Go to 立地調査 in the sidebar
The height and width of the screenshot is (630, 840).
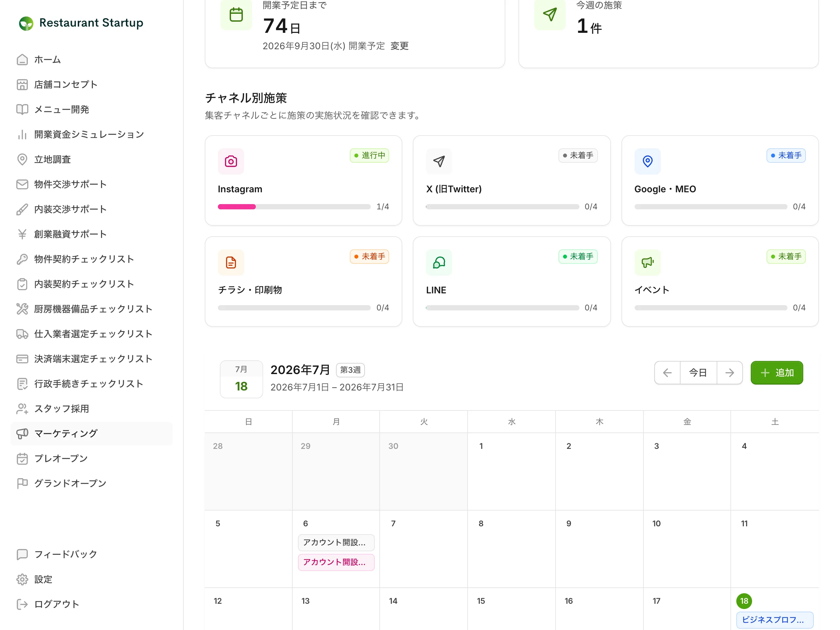(x=92, y=159)
